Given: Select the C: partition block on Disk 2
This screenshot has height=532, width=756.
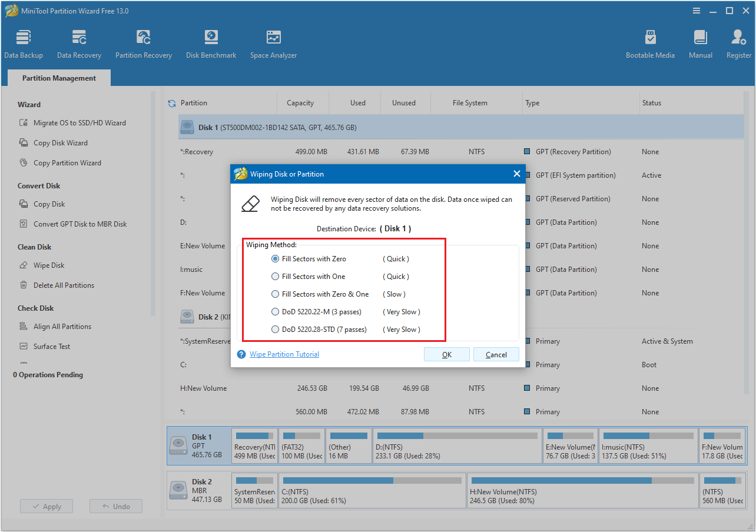Looking at the screenshot, I should (372, 490).
